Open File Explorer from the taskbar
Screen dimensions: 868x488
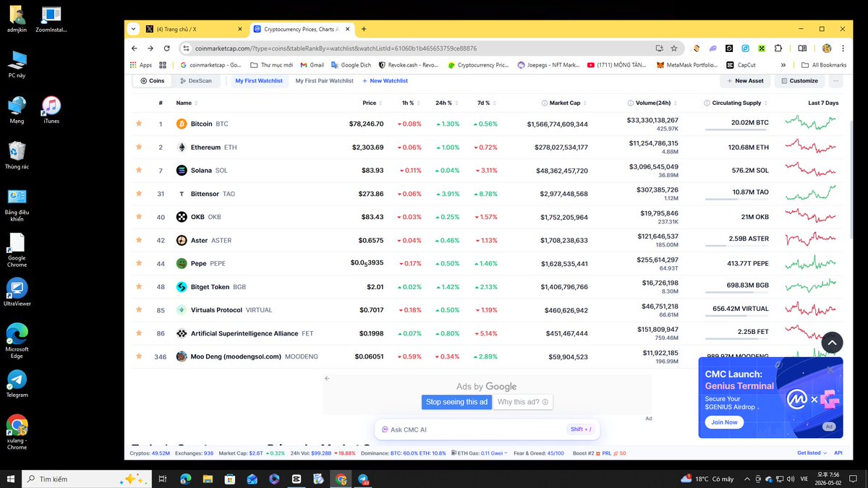(x=207, y=479)
